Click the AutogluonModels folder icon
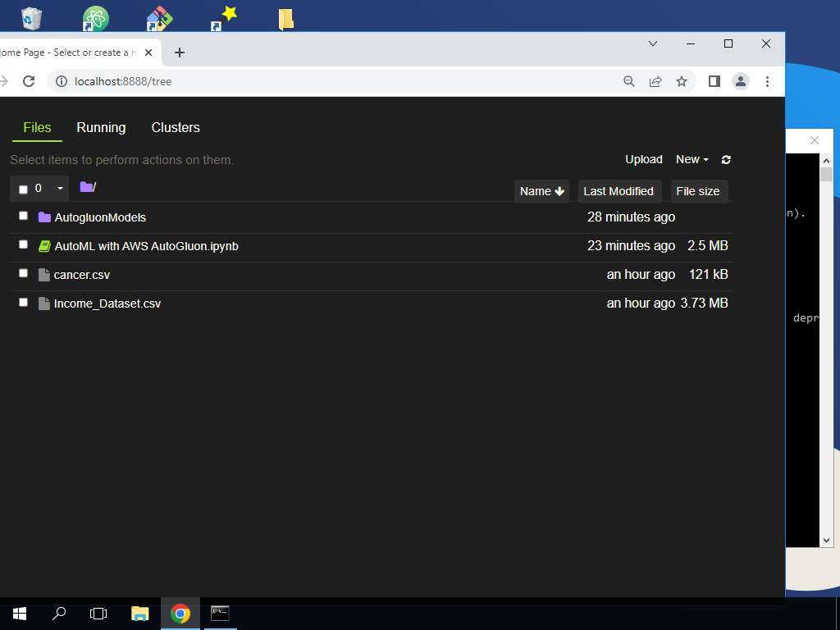 click(44, 217)
